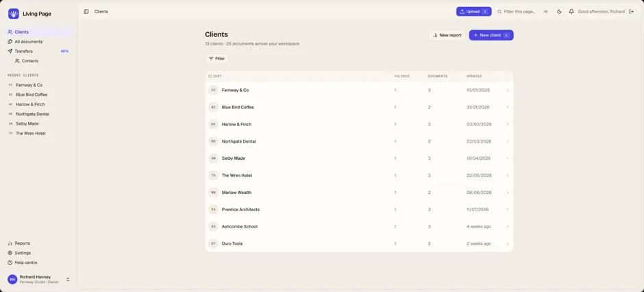Viewport: 644px width, 292px height.
Task: Click the ND avatar in Northgate Dental row
Action: pos(213,141)
